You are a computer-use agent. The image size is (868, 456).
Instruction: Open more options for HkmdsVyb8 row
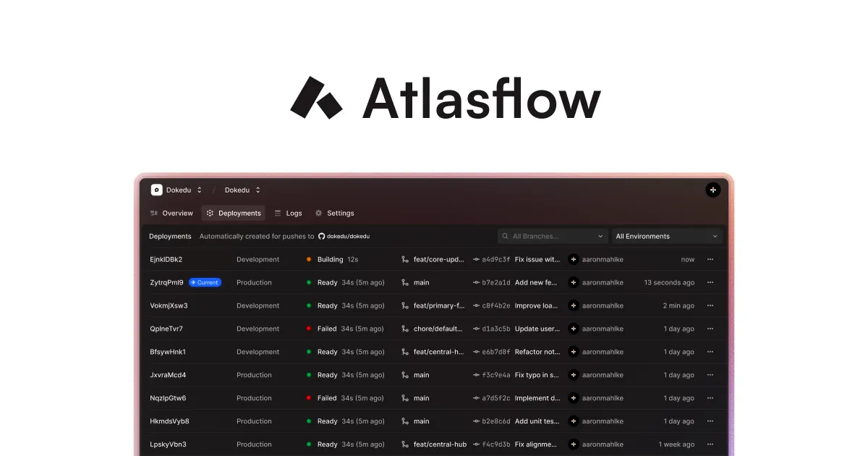pyautogui.click(x=710, y=421)
